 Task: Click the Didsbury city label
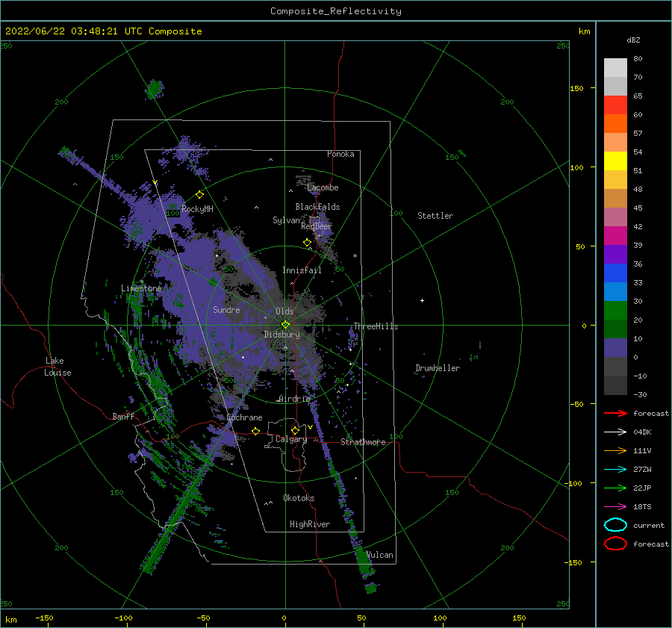[282, 335]
